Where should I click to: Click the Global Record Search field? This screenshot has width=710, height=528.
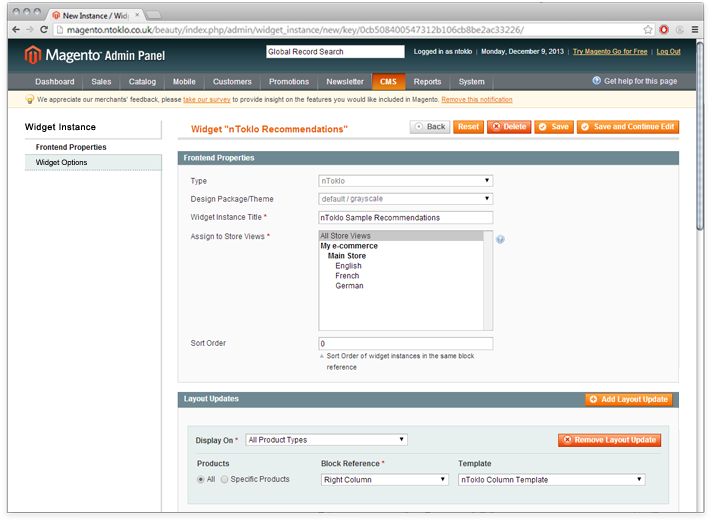335,52
